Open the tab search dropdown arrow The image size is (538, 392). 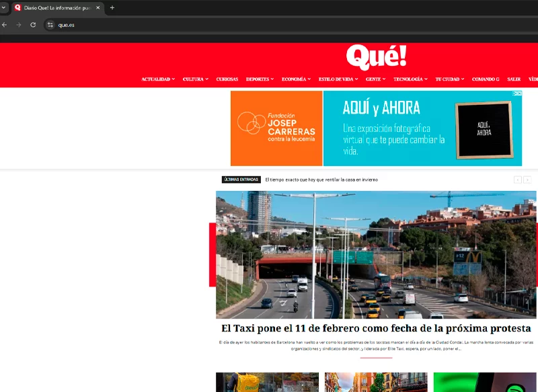pos(3,7)
